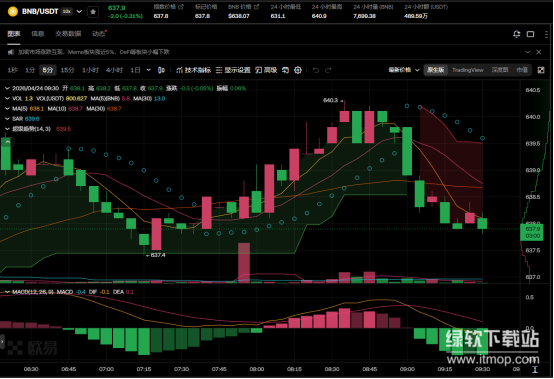This screenshot has height=379, width=554.
Task: Click the redo arrow icon
Action: (x=328, y=70)
